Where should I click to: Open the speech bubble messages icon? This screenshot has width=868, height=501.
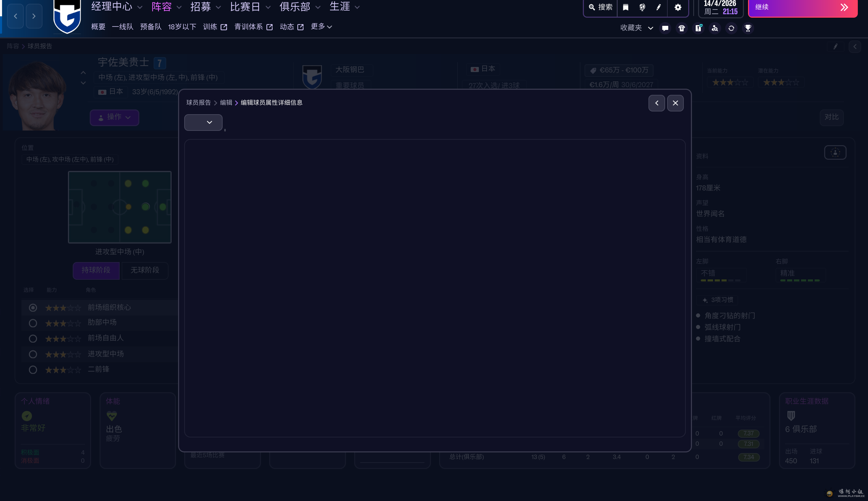[665, 28]
